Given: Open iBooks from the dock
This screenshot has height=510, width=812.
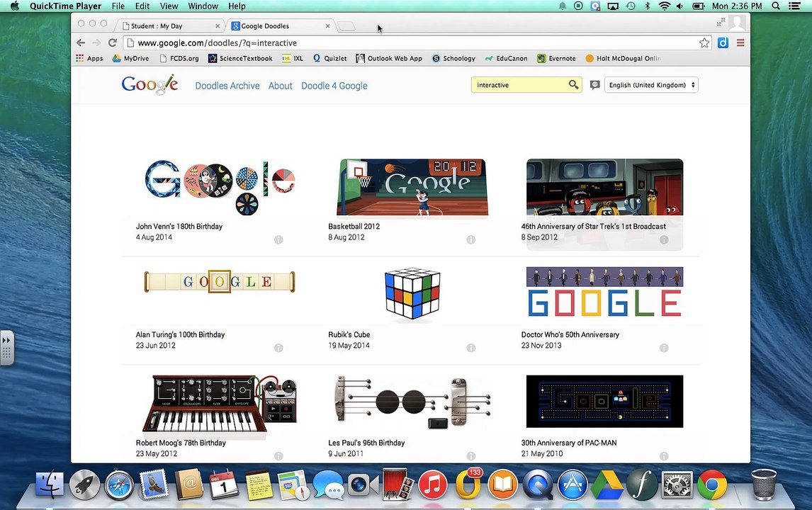Looking at the screenshot, I should coord(502,486).
